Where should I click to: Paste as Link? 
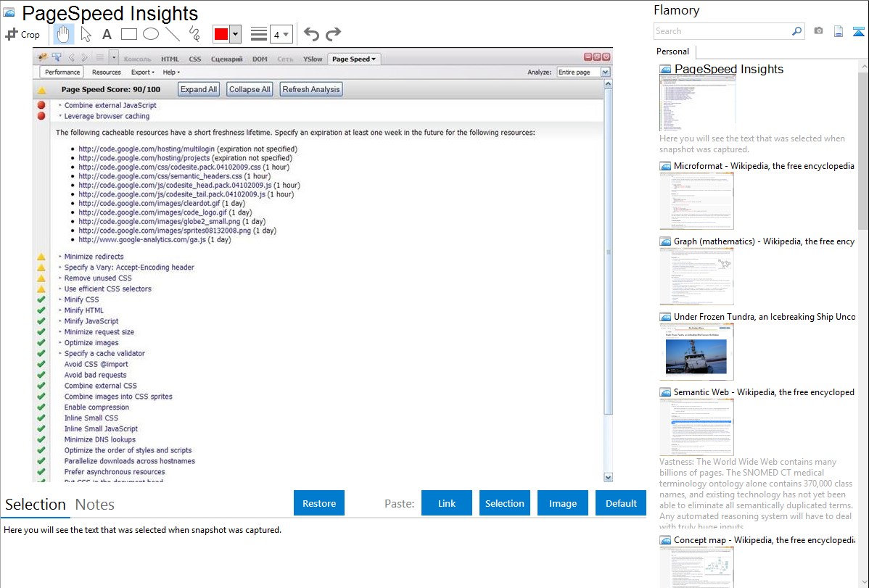point(447,503)
